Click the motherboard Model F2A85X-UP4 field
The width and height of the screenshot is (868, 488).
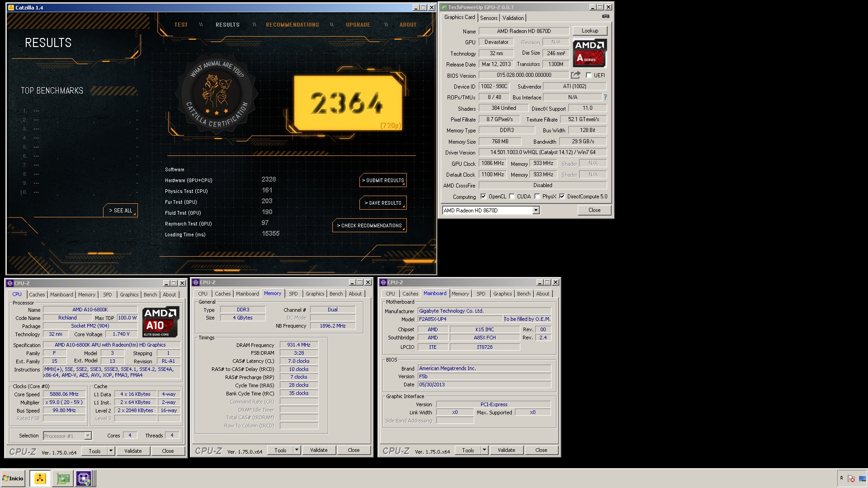coord(460,319)
